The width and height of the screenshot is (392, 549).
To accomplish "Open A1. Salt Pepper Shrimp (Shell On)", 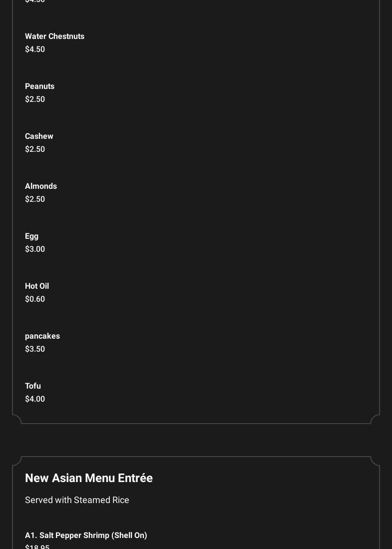I will point(86,536).
